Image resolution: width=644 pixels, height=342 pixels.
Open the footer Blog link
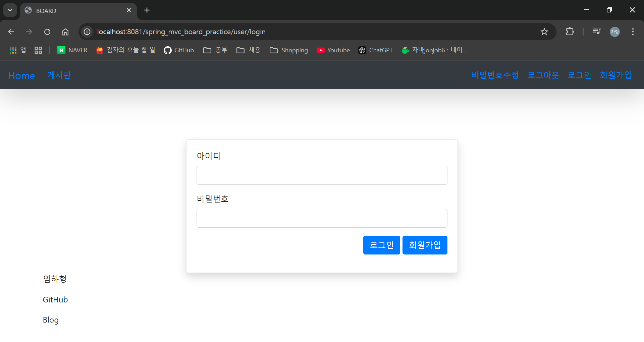[x=51, y=320]
